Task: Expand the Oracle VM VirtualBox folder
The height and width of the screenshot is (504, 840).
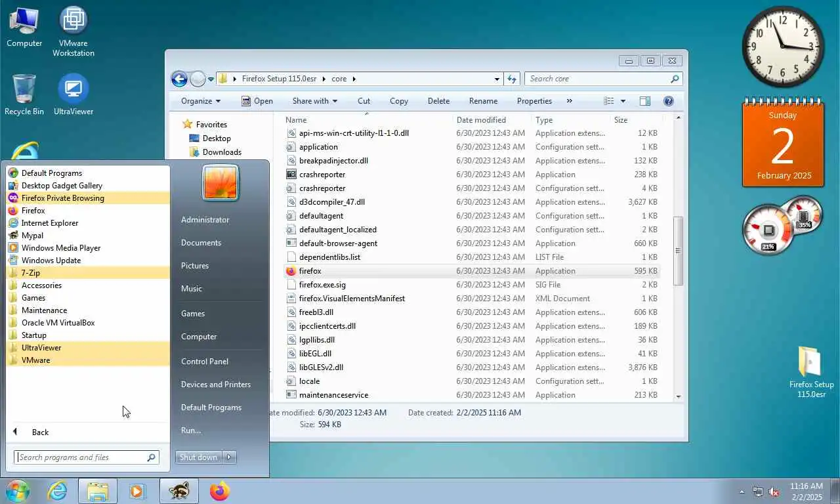Action: pyautogui.click(x=88, y=323)
